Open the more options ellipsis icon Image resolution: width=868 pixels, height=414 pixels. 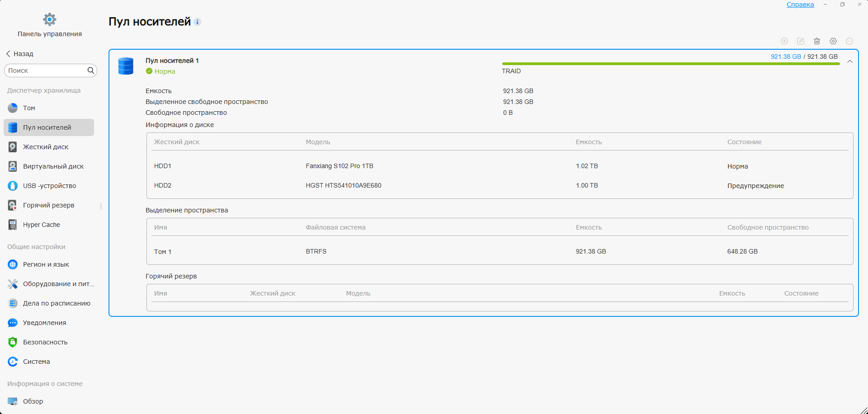click(849, 41)
